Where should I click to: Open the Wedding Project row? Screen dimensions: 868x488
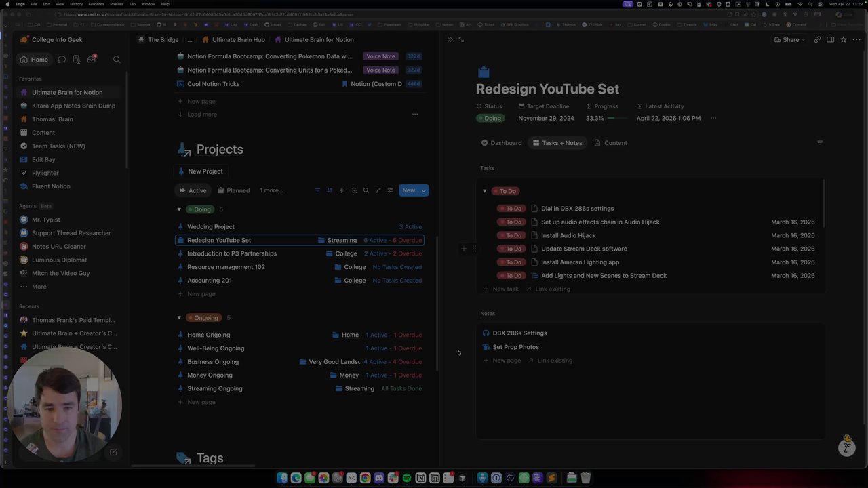coord(299,227)
